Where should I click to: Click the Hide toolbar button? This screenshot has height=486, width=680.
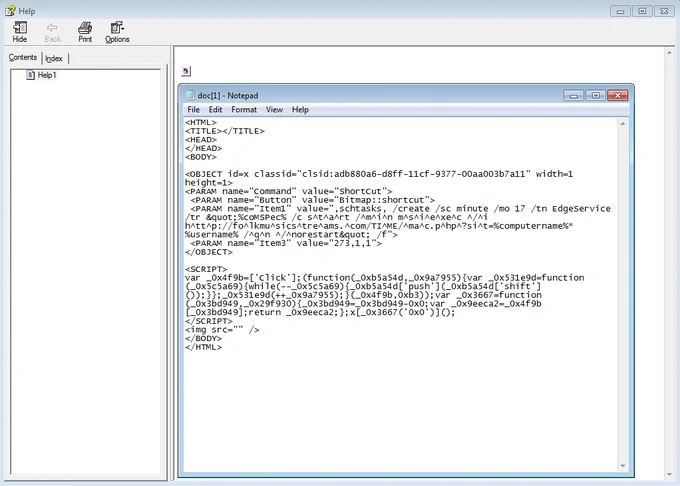click(20, 32)
